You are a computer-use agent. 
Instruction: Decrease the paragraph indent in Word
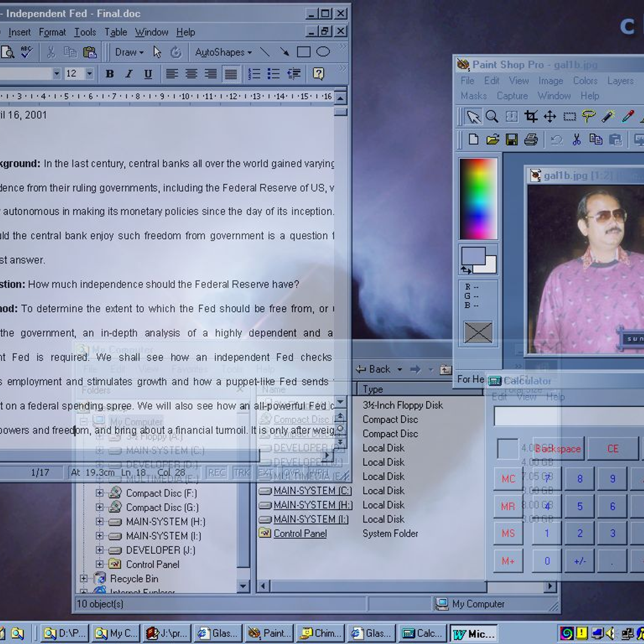tap(294, 74)
